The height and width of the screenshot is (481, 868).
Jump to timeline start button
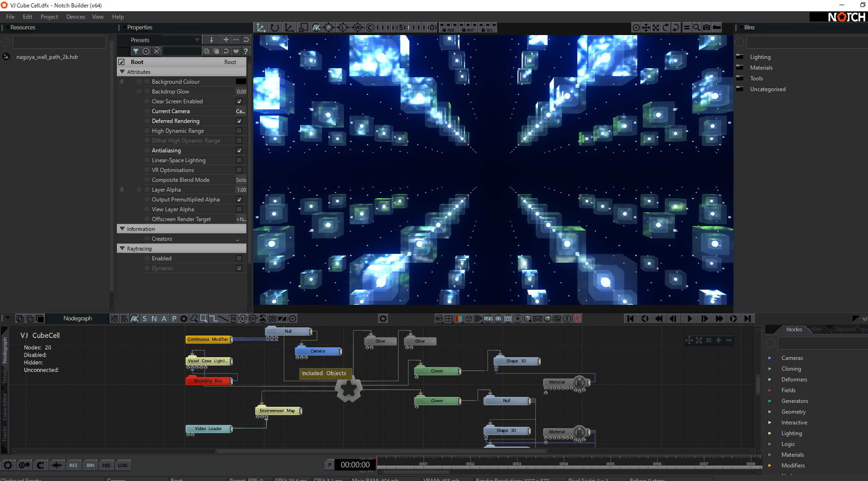pos(631,319)
